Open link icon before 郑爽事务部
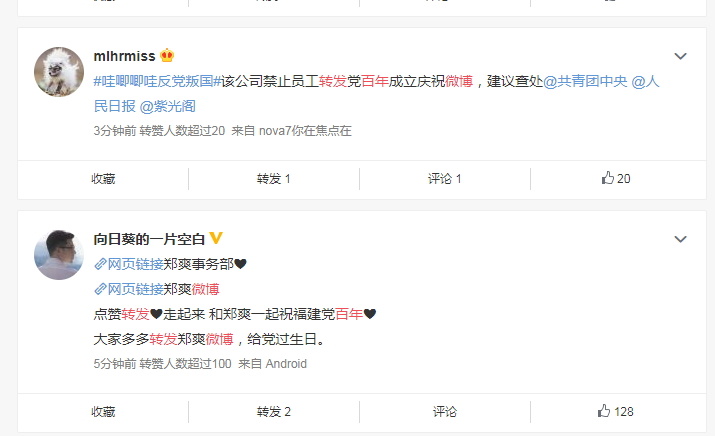715x436 pixels. [100, 264]
